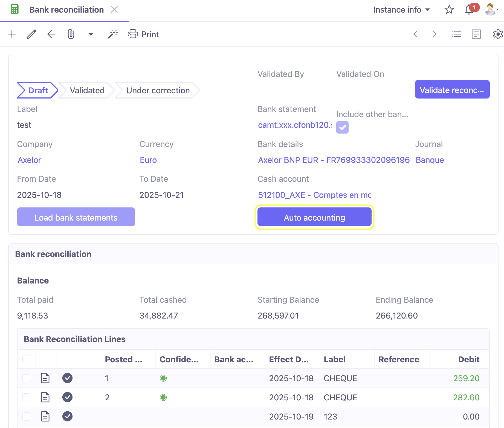This screenshot has height=428, width=504.
Task: Toggle the Include other bank statements checkbox
Action: click(x=342, y=127)
